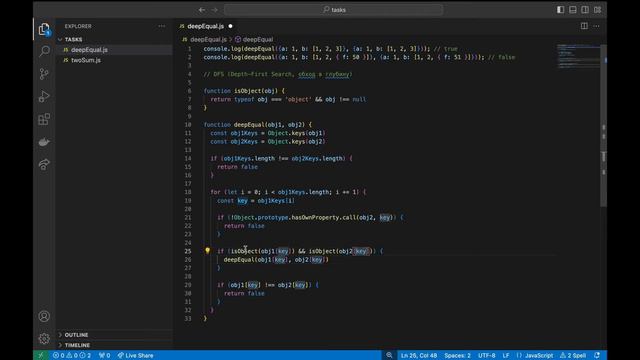Change end of line sequence LF
The height and width of the screenshot is (360, 640).
506,355
